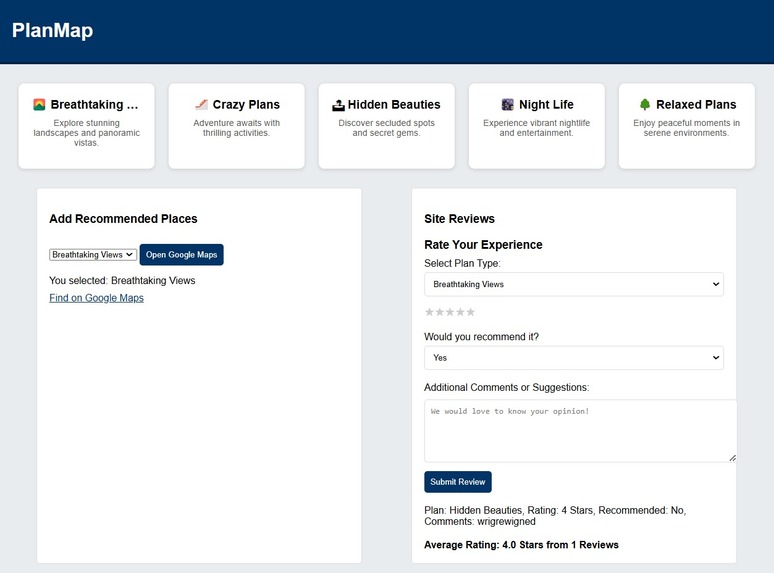The height and width of the screenshot is (573, 774).
Task: Click the Relaxed Plans tree icon
Action: 645,105
